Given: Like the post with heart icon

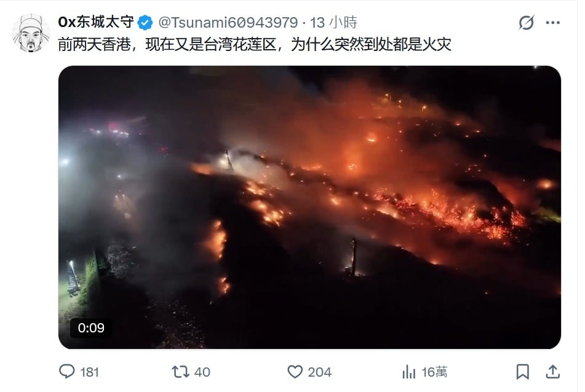Looking at the screenshot, I should click(295, 372).
